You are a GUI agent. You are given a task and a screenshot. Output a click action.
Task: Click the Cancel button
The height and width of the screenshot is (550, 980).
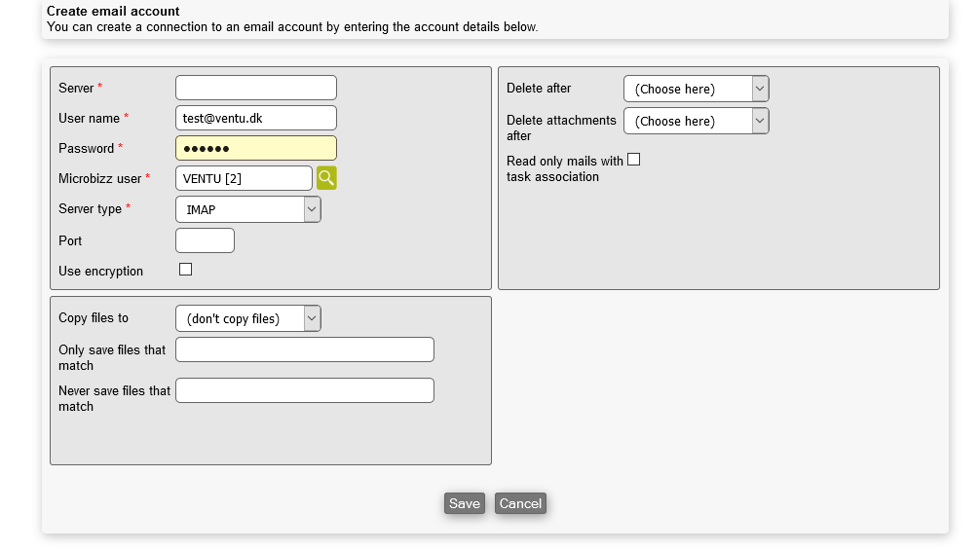[x=520, y=503]
